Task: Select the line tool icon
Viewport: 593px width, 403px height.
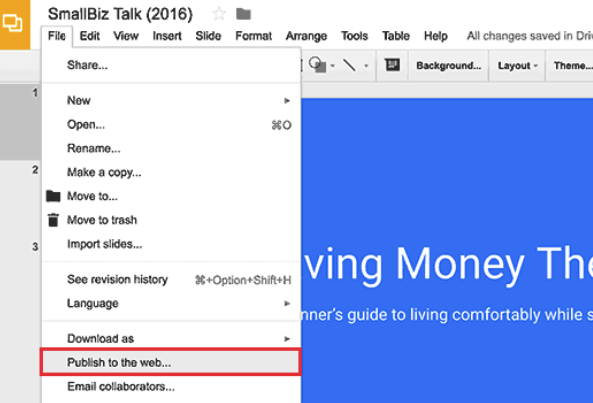Action: pyautogui.click(x=349, y=65)
